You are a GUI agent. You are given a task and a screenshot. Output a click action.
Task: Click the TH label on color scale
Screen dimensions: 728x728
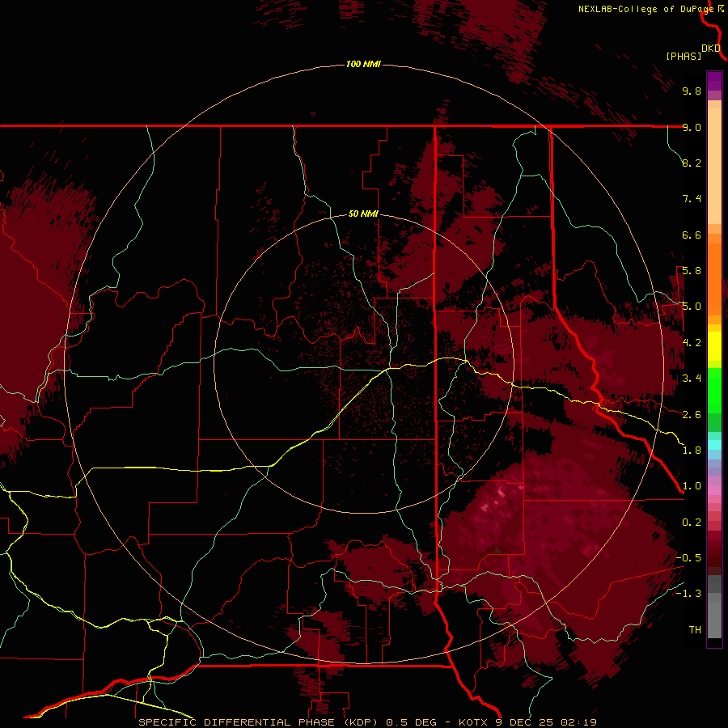click(695, 630)
